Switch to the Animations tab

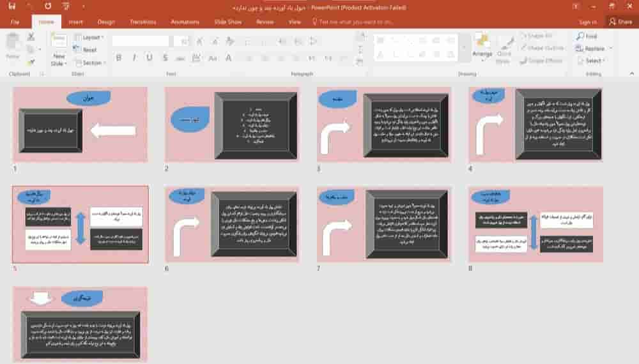pyautogui.click(x=185, y=22)
